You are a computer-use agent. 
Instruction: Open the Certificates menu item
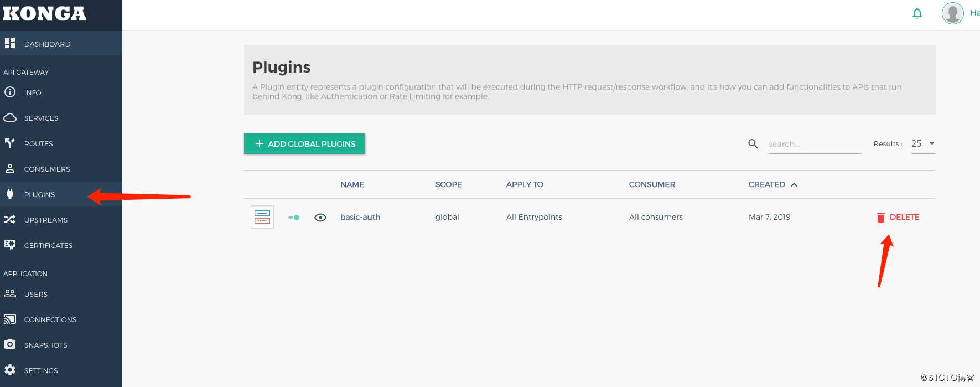click(x=61, y=245)
